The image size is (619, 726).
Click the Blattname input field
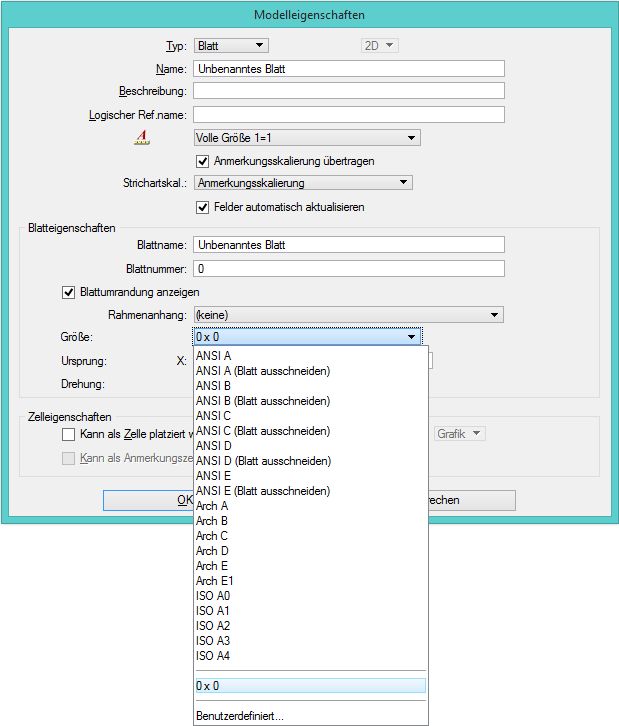(349, 245)
